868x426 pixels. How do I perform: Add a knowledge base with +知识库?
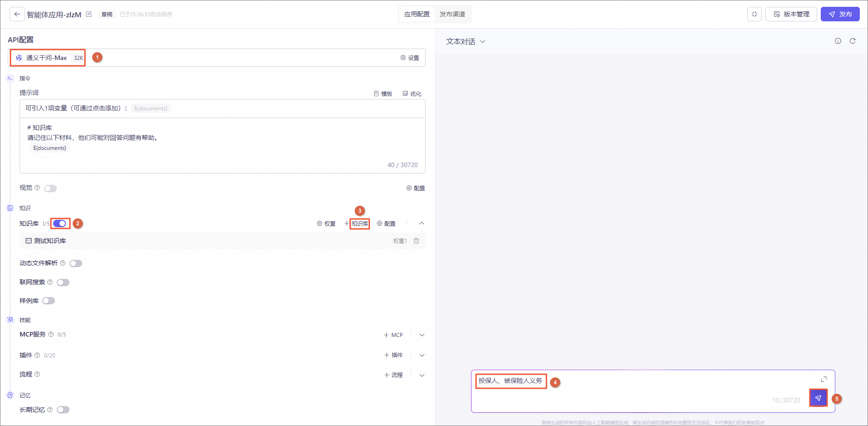(357, 223)
